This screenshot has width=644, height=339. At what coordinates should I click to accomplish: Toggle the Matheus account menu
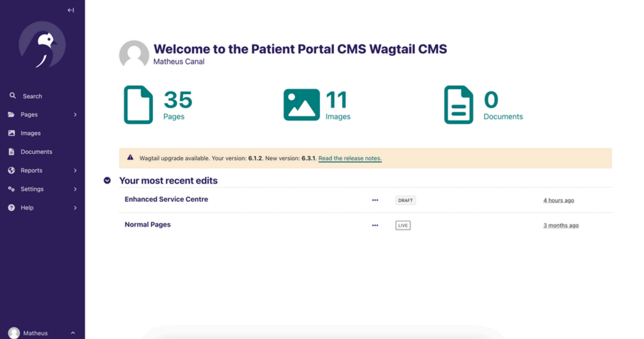(x=42, y=333)
